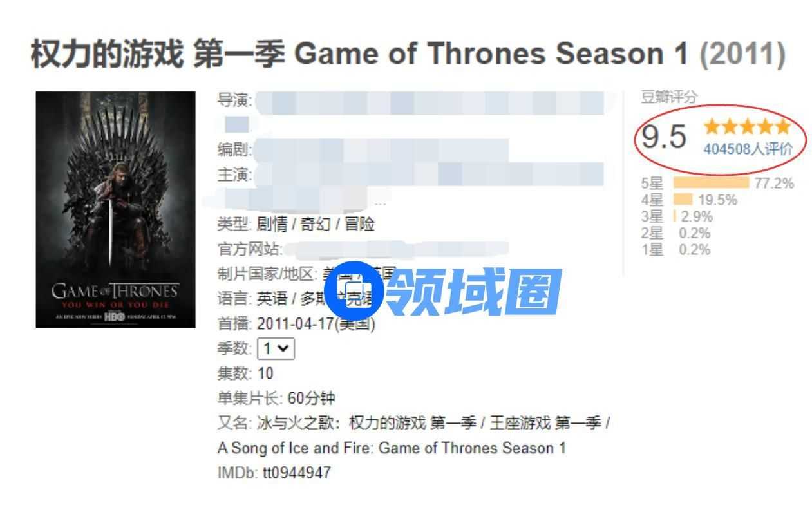Open the season number dropdown
The height and width of the screenshot is (519, 812).
point(276,349)
